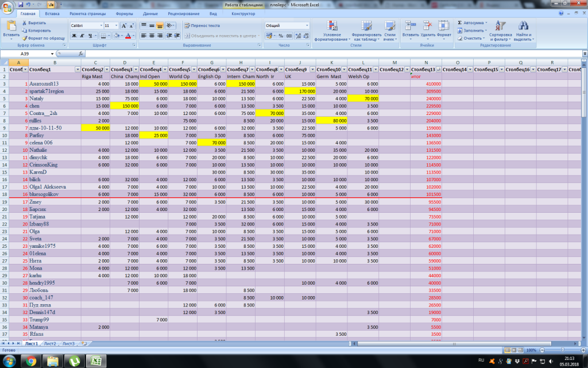Toggle Italic (К) formatting

coord(82,36)
